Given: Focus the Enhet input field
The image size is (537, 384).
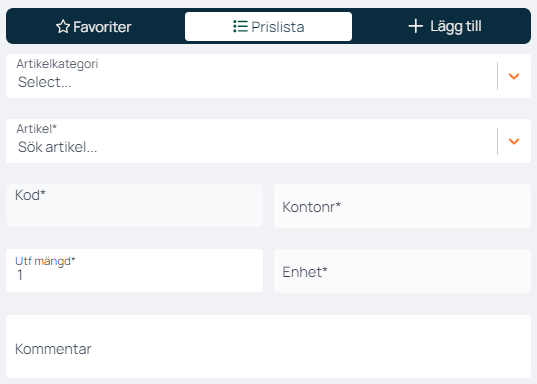Looking at the screenshot, I should coord(402,271).
